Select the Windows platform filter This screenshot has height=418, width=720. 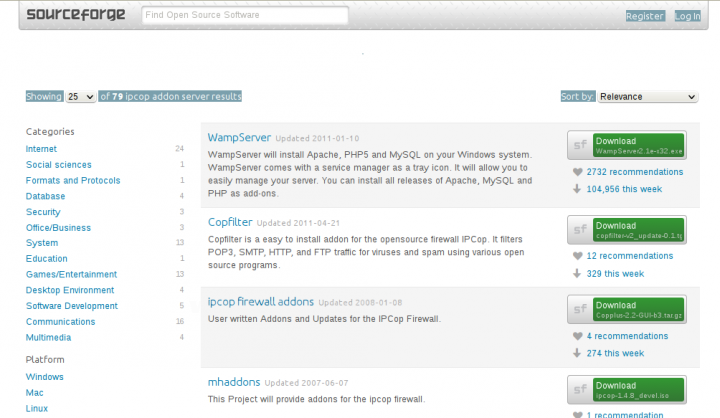(45, 377)
